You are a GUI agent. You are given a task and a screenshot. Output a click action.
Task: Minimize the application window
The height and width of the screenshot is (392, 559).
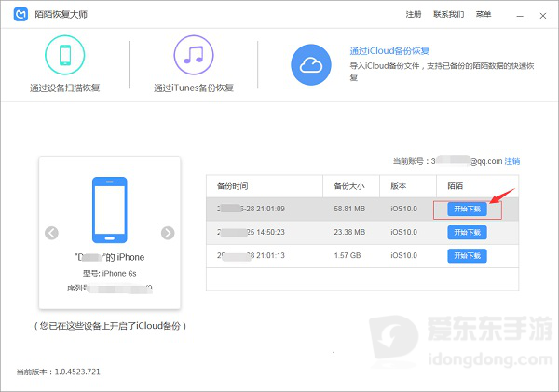[520, 16]
